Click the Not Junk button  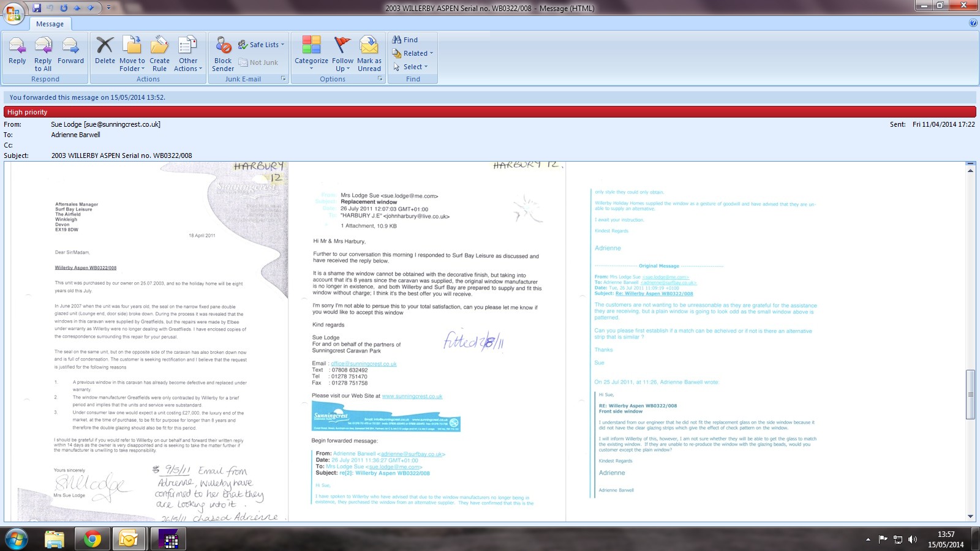point(258,62)
